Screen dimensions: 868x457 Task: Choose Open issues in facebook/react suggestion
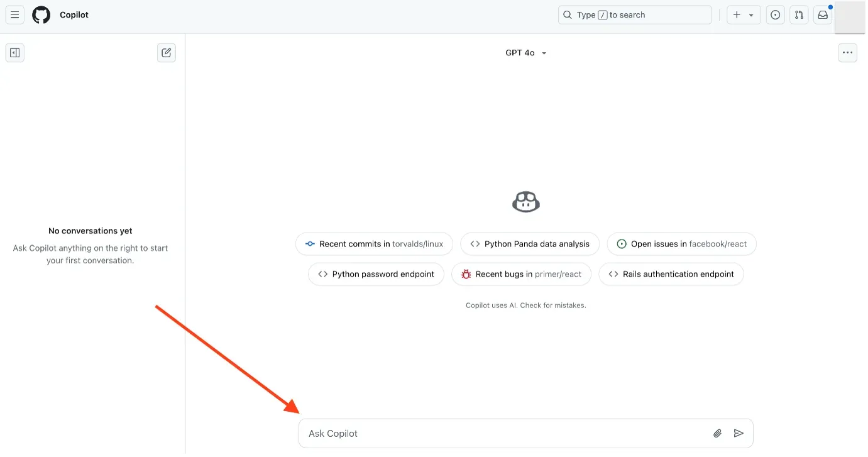681,244
